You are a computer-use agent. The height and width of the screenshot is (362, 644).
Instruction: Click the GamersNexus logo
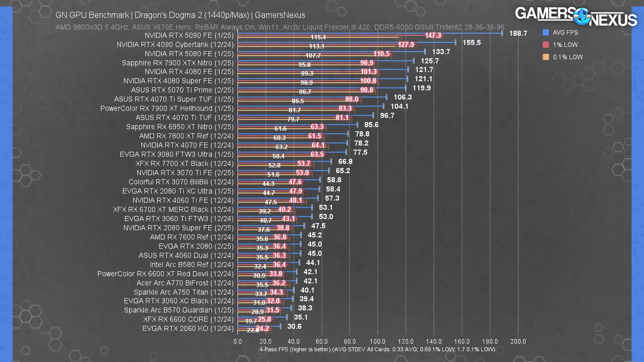pos(576,16)
